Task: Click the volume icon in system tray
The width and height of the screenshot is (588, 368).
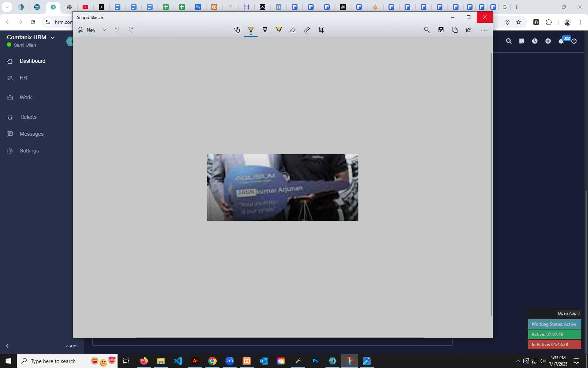Action: 542,361
